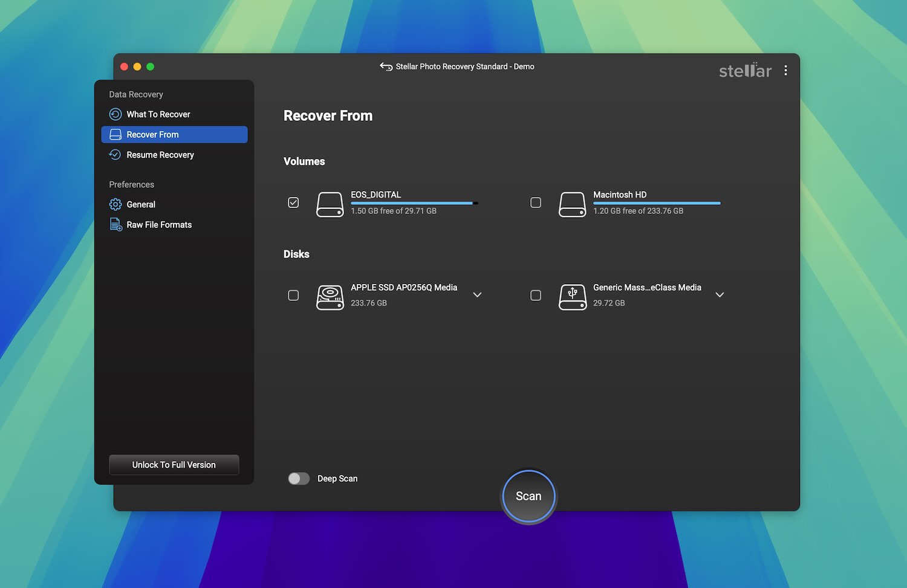
Task: Click the Generic Mass...eClass Media label
Action: [x=647, y=288]
